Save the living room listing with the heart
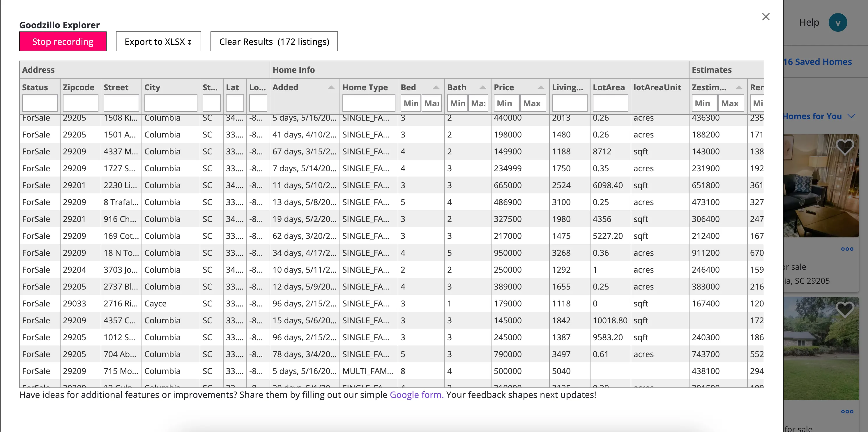The image size is (868, 432). point(845,147)
